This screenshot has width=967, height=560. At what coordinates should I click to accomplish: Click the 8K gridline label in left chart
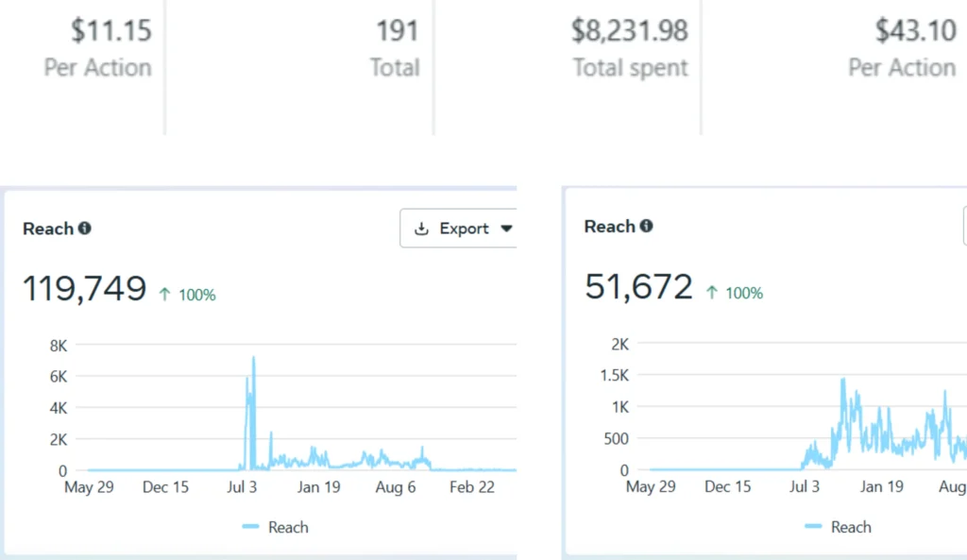(x=58, y=346)
